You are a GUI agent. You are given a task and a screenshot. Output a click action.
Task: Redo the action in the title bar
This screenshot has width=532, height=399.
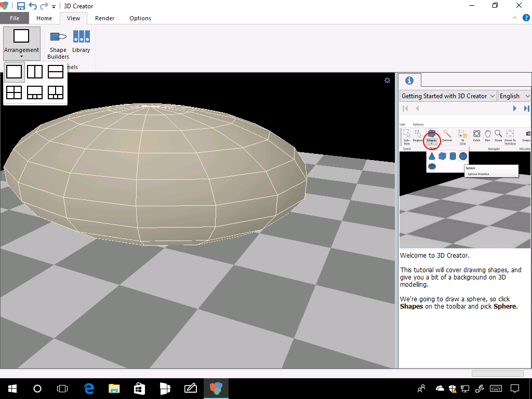pos(44,6)
